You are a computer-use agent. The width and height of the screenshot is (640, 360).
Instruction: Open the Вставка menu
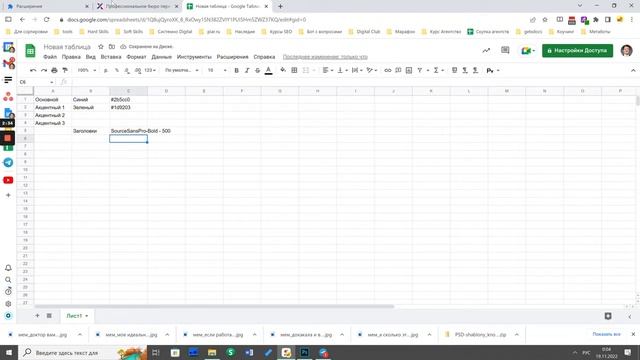pyautogui.click(x=111, y=57)
